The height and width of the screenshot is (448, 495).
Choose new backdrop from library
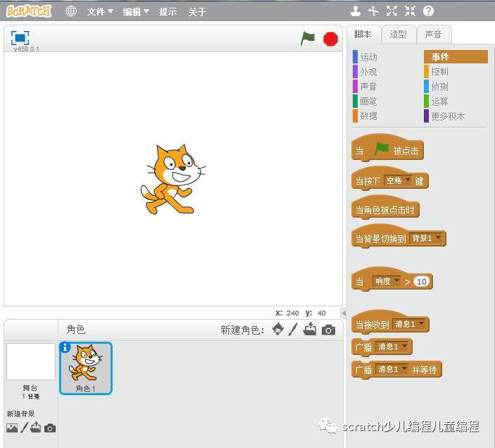tap(12, 428)
